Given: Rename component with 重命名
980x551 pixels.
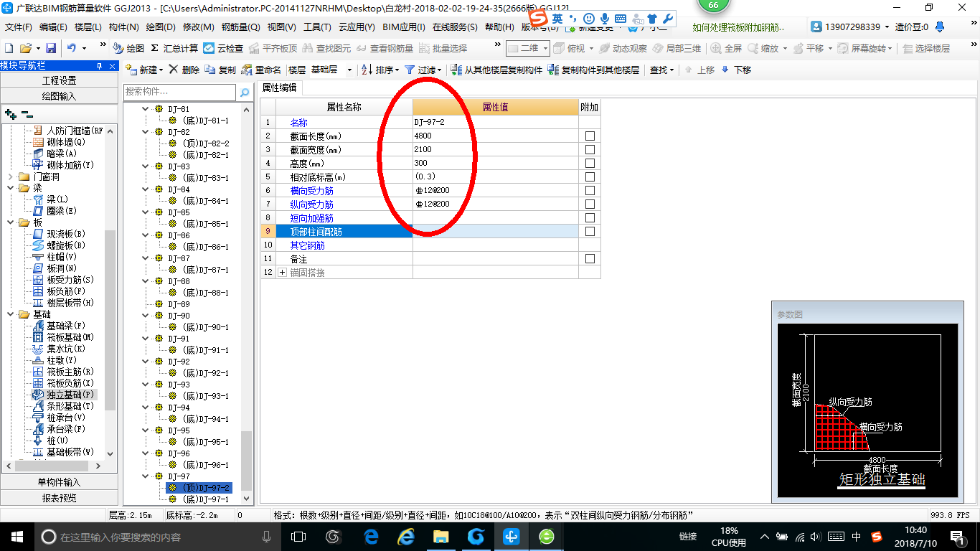Looking at the screenshot, I should click(x=261, y=70).
